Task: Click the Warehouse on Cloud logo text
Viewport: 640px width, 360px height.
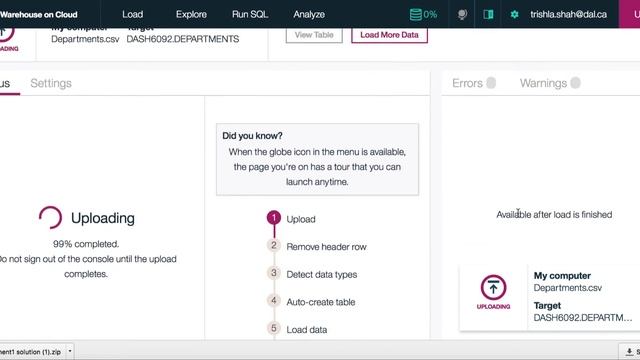Action: [38, 14]
